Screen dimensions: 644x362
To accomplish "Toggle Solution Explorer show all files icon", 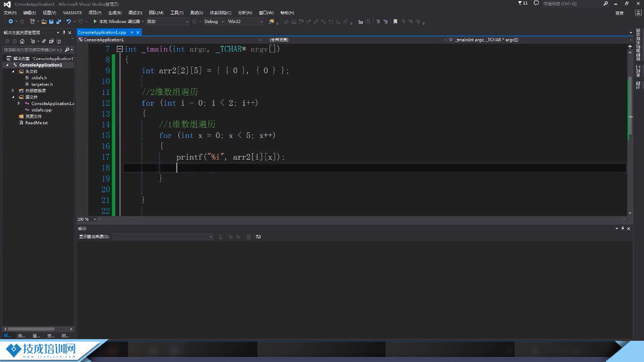I will pyautogui.click(x=59, y=41).
